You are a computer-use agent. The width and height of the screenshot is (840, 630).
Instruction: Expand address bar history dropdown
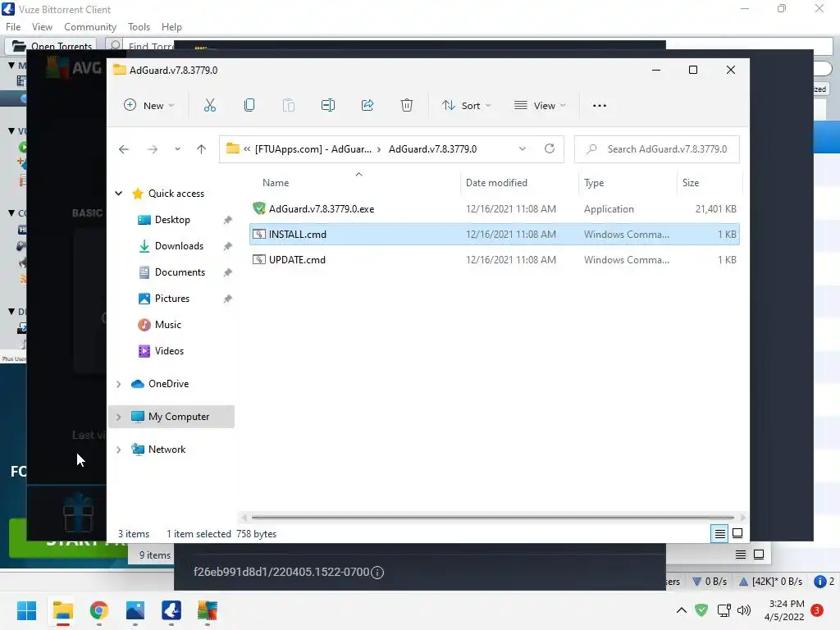[x=523, y=149]
